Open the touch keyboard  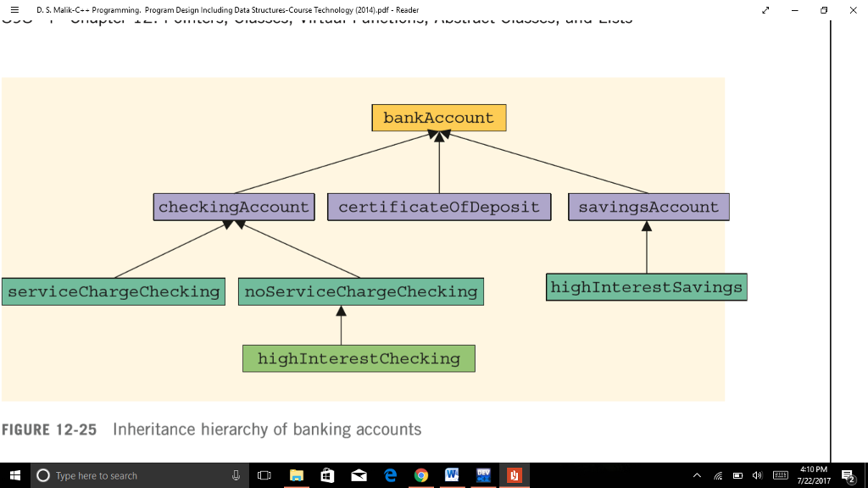point(780,475)
